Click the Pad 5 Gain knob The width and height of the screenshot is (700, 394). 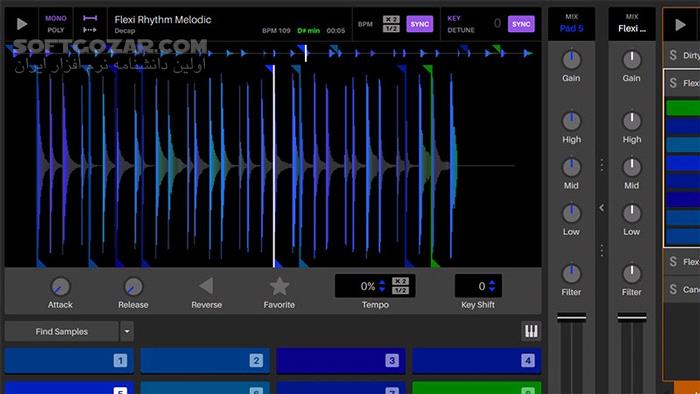(x=571, y=60)
